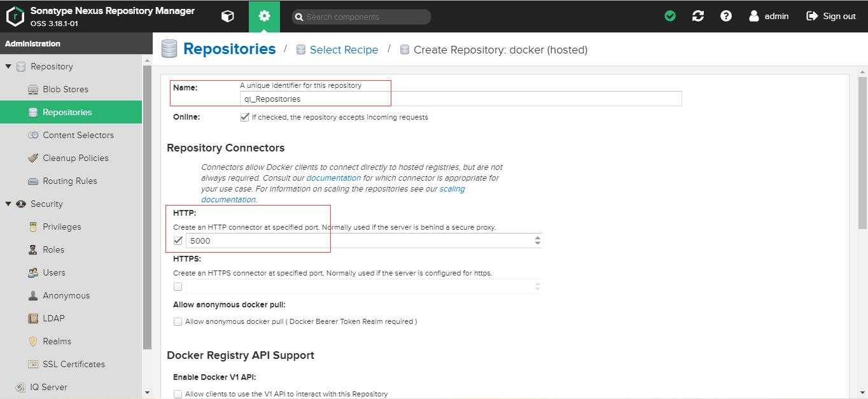The width and height of the screenshot is (868, 399).
Task: Open Routing Rules in sidebar
Action: [71, 181]
